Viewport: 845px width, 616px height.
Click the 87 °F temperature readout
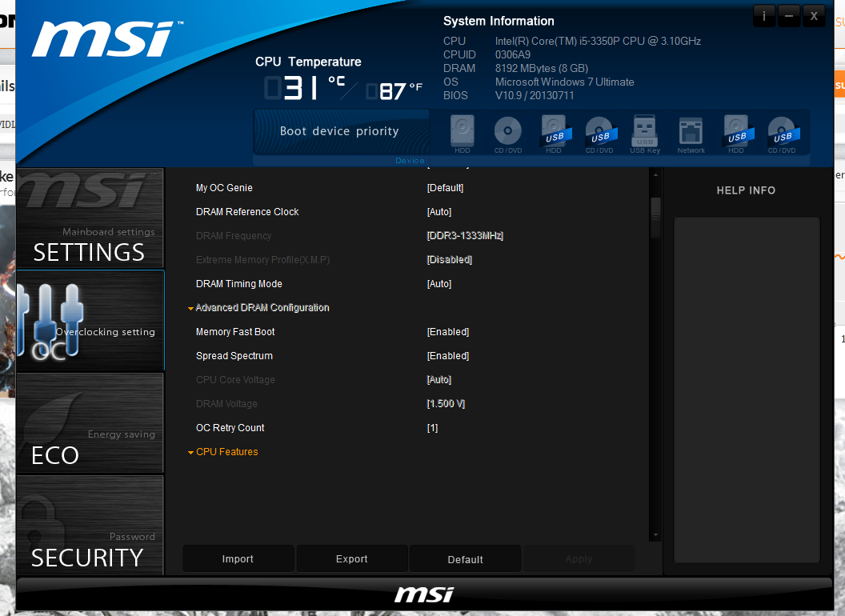point(394,90)
